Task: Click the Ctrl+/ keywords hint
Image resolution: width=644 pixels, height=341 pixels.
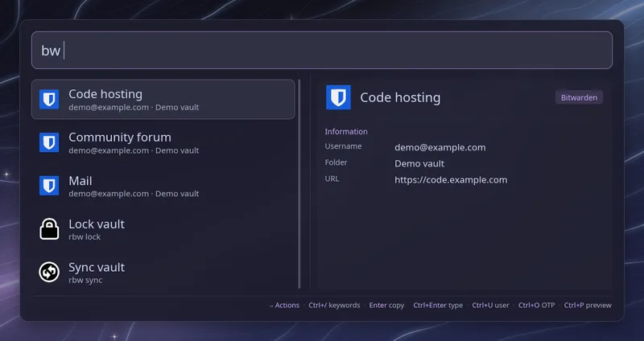Action: point(334,306)
